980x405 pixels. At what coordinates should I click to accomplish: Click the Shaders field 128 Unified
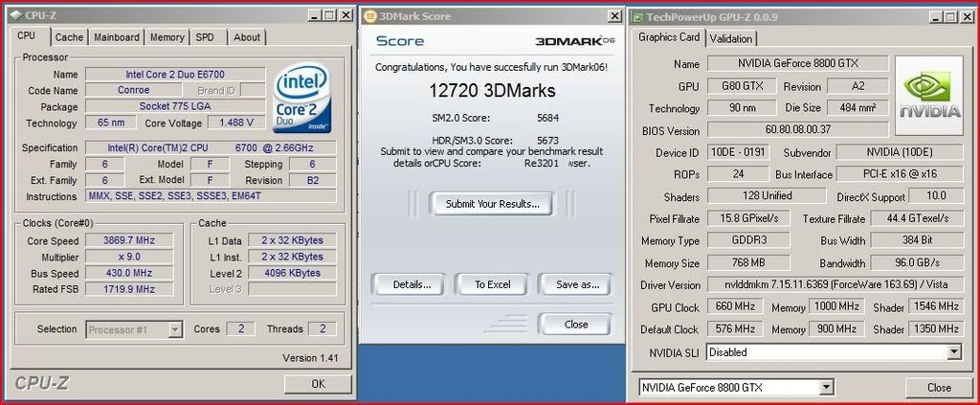pyautogui.click(x=767, y=195)
